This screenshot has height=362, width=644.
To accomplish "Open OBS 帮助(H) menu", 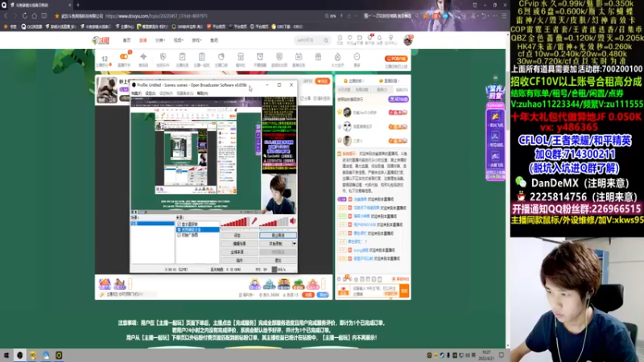I will [203, 93].
